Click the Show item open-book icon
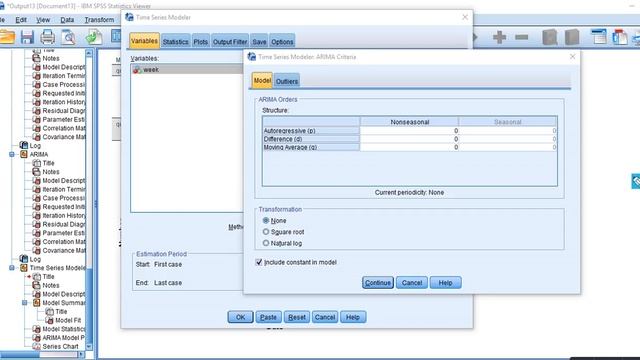Screen dimensions: 640x360 pyautogui.click(x=550, y=37)
